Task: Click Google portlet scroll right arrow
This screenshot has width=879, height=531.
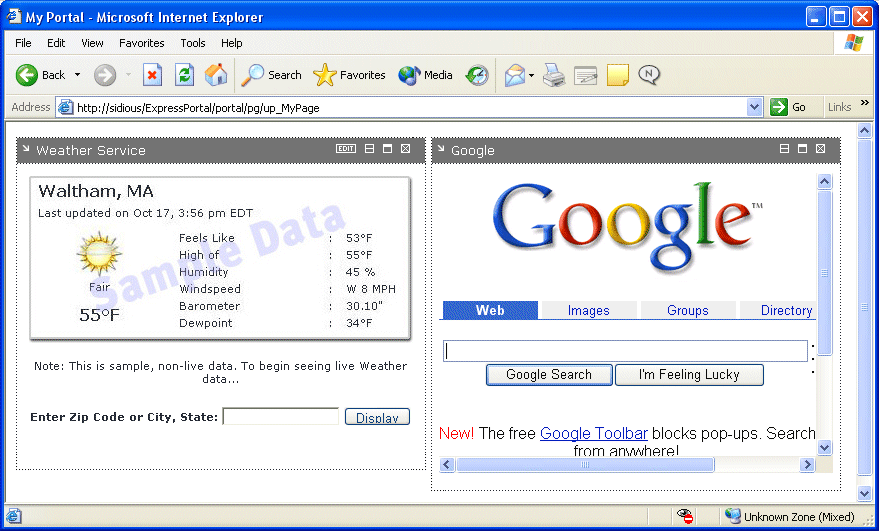Action: click(x=807, y=464)
